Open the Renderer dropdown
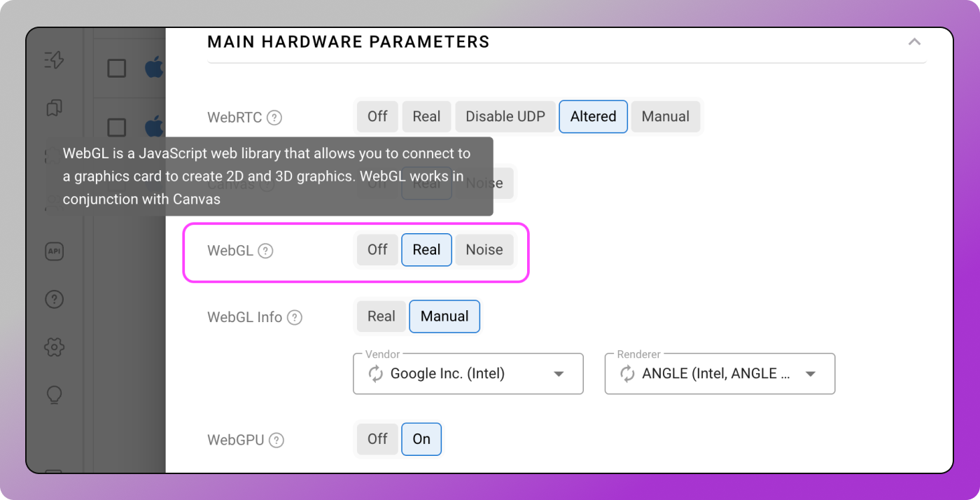This screenshot has width=980, height=500. click(811, 374)
